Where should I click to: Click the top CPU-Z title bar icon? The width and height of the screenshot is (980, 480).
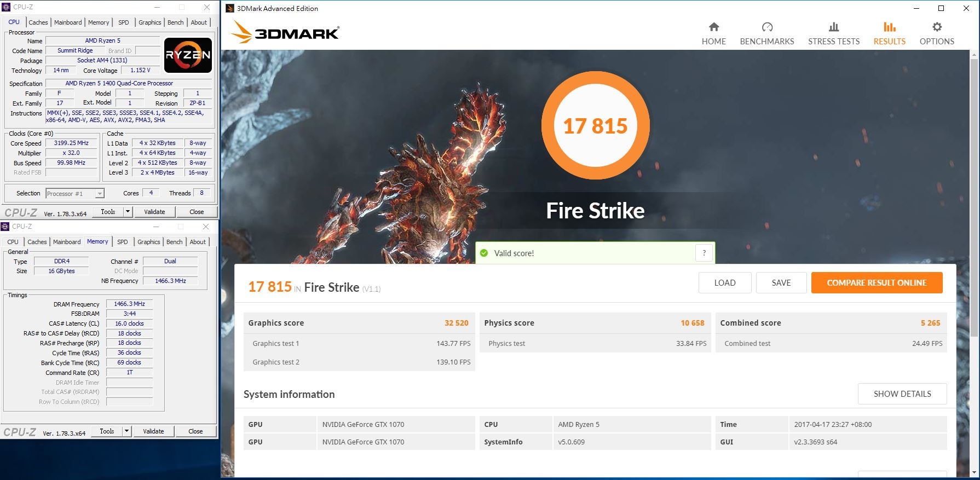point(7,7)
